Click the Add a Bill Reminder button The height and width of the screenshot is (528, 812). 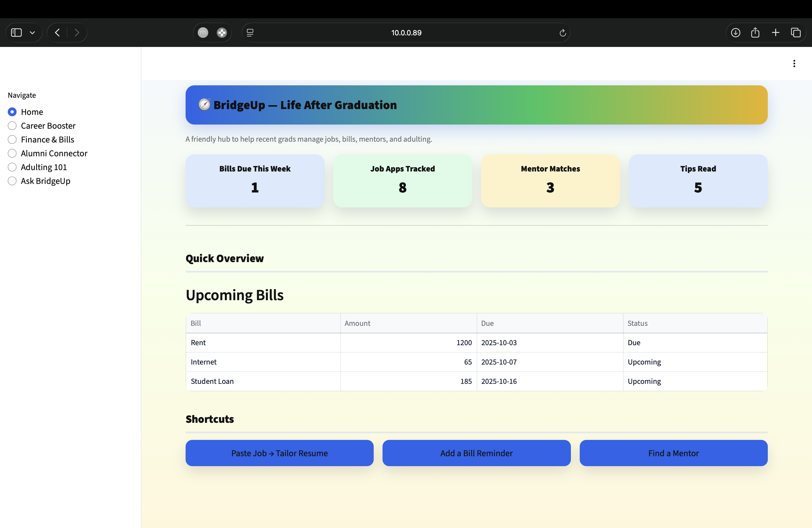tap(476, 453)
